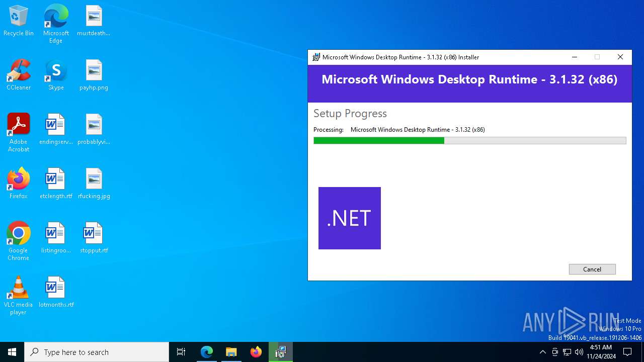
Task: Open the clock showing 4:51 AM
Action: click(x=601, y=352)
